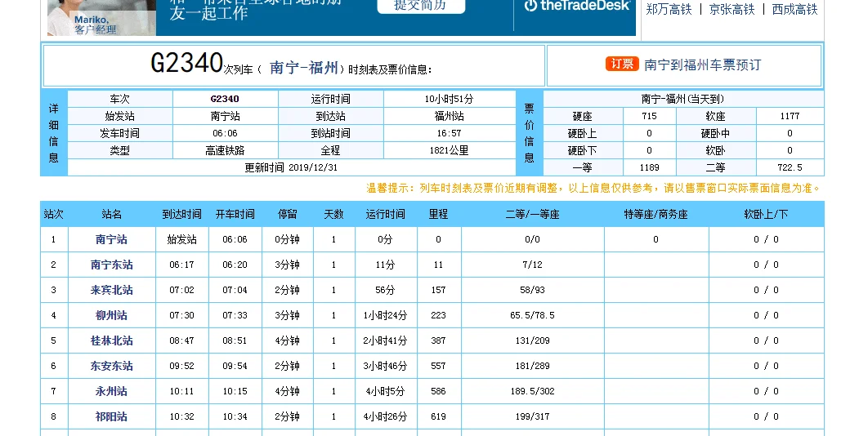Viewport: 868px width, 436px height.
Task: Open 京张高铁 link
Action: (732, 10)
